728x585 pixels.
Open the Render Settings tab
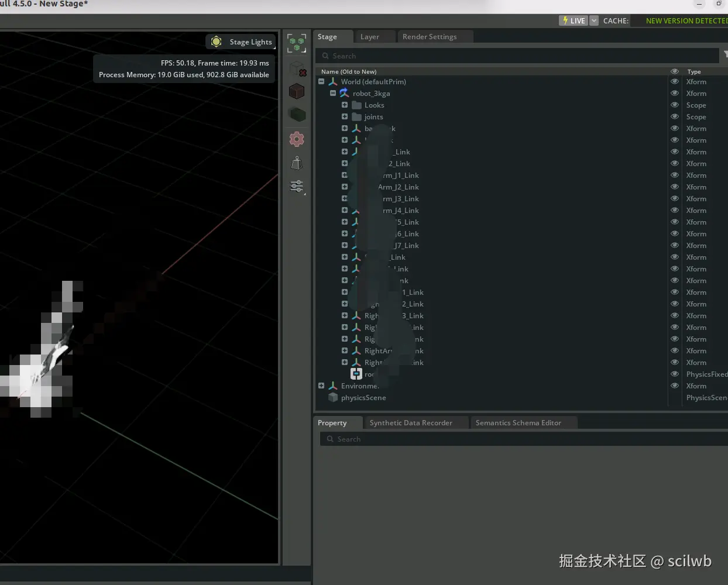click(430, 37)
